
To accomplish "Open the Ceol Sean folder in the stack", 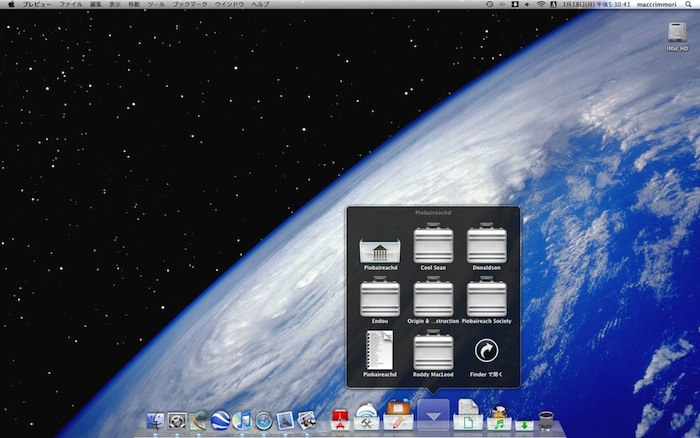I will [x=433, y=245].
